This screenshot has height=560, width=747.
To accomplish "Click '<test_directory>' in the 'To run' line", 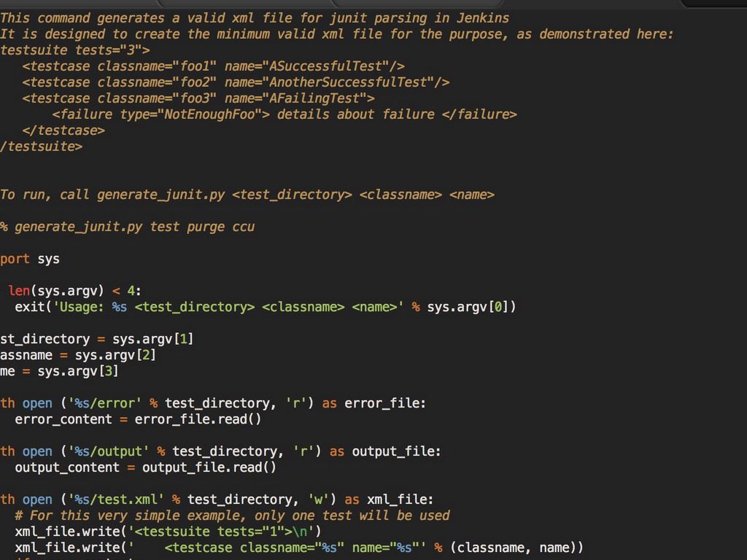I will (x=292, y=194).
